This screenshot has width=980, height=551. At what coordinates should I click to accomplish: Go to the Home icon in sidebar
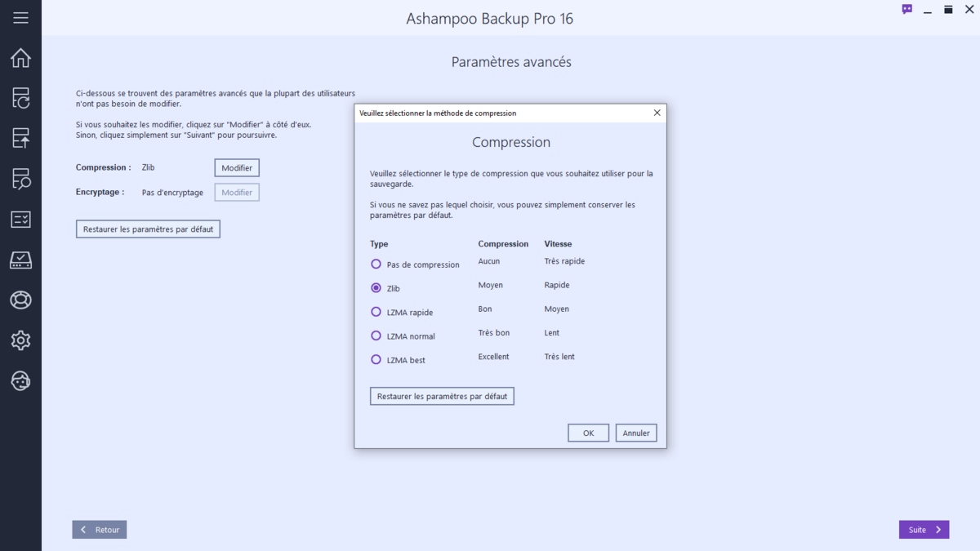[x=20, y=58]
